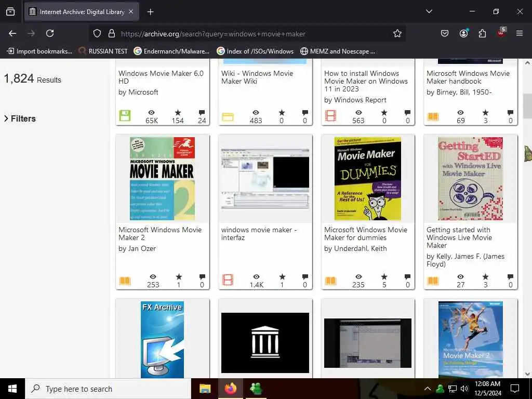Image resolution: width=532 pixels, height=399 pixels.
Task: Open the 12:08 AM clock and date
Action: (487, 389)
